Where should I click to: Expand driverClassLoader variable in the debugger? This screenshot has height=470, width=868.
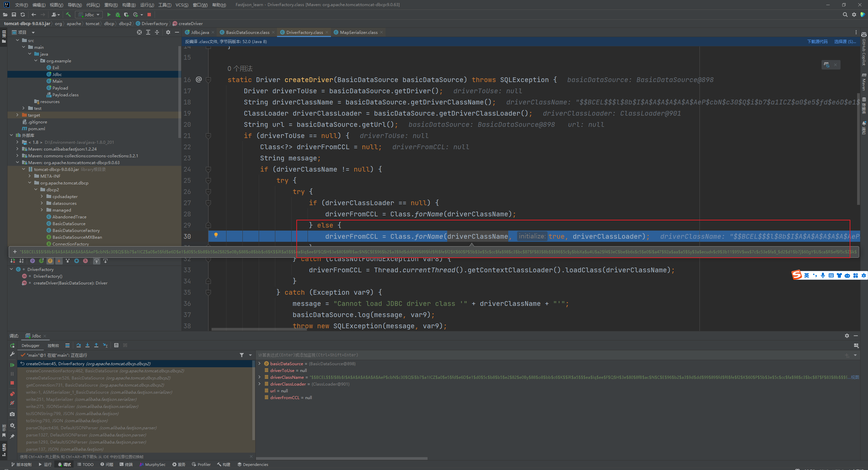point(259,384)
